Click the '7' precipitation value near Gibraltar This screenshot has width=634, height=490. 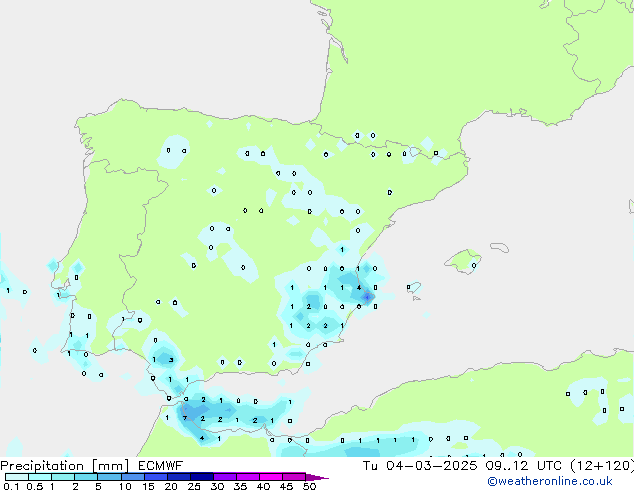click(x=185, y=418)
